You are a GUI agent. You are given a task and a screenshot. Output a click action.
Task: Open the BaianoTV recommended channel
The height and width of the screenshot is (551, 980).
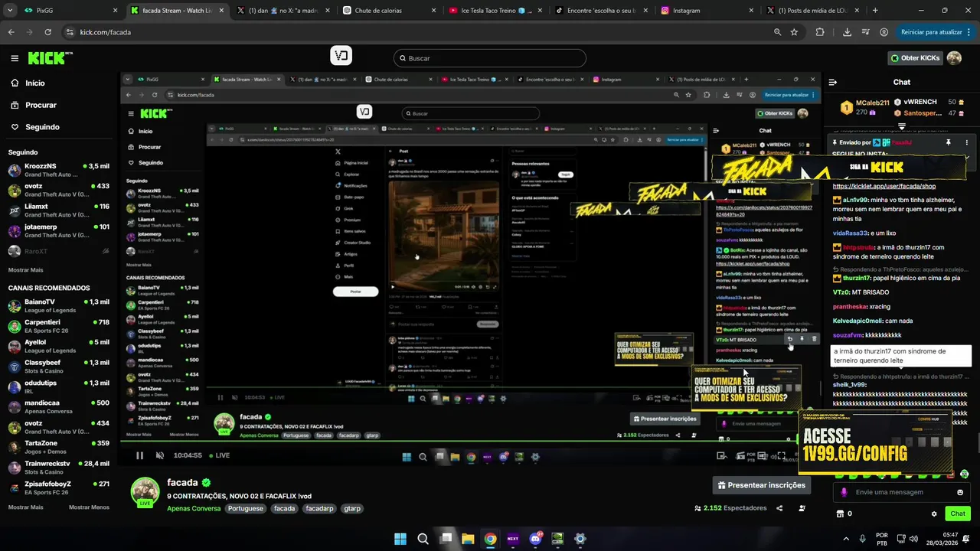tap(58, 306)
